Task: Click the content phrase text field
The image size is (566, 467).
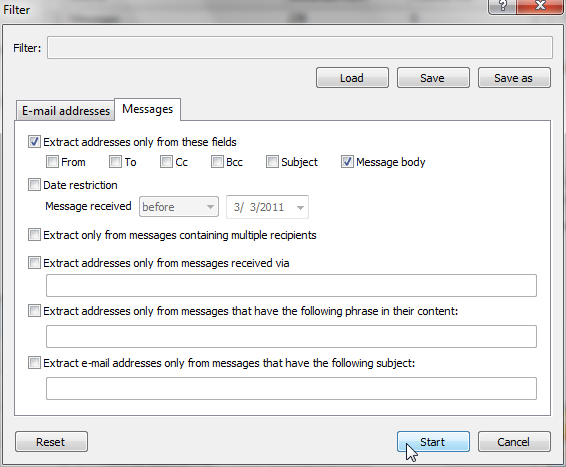Action: tap(291, 336)
